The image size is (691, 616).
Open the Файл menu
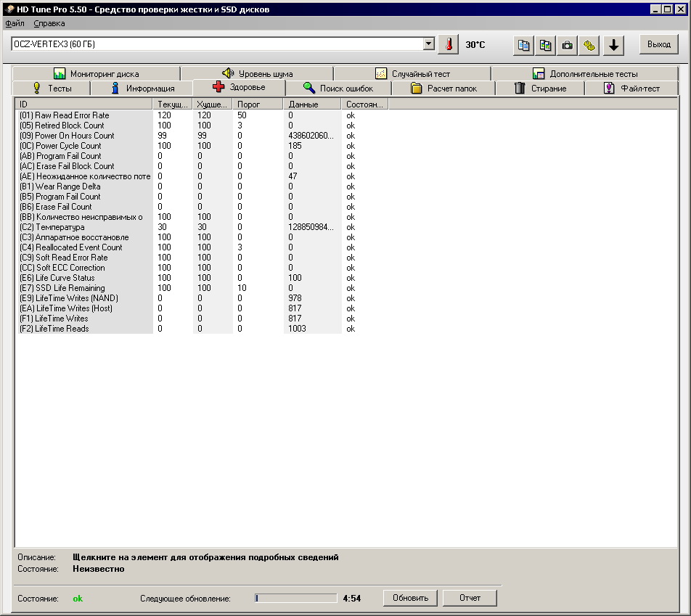coord(15,23)
